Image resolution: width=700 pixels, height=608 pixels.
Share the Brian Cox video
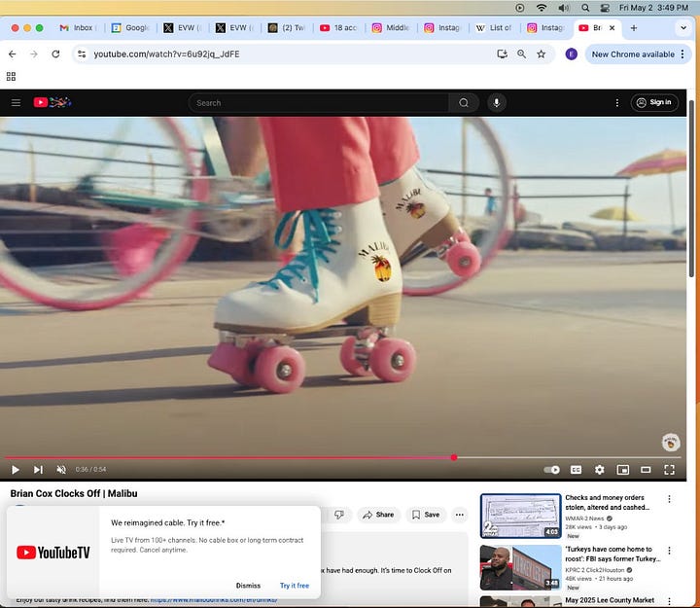378,515
